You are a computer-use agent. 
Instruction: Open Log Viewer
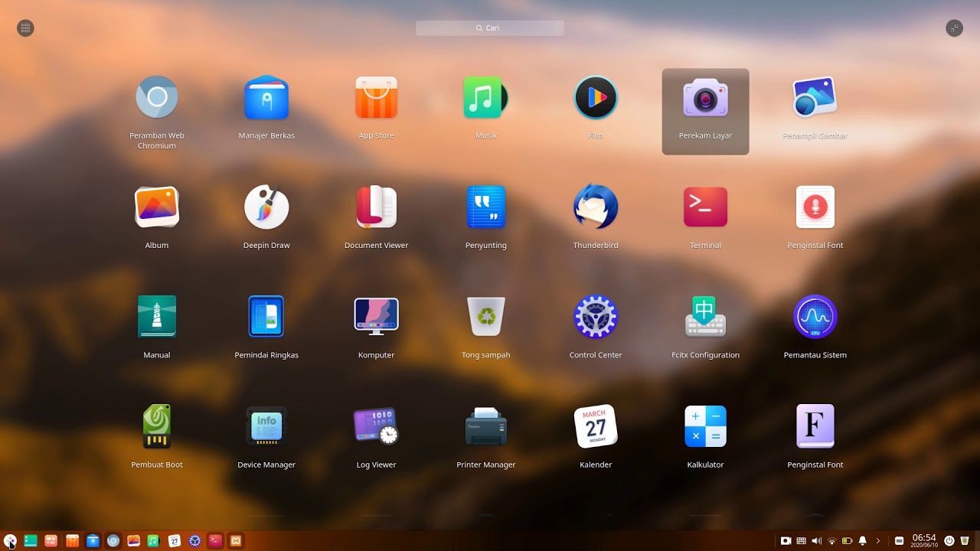(376, 426)
